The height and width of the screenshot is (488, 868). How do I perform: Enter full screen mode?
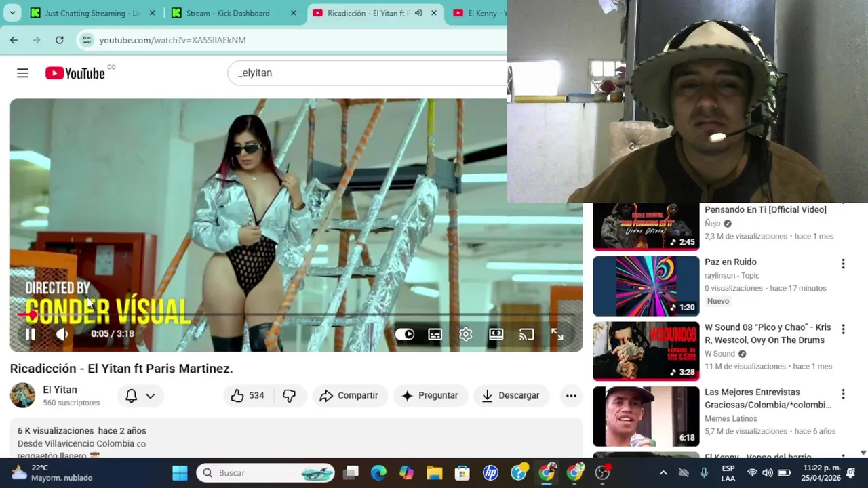(557, 334)
